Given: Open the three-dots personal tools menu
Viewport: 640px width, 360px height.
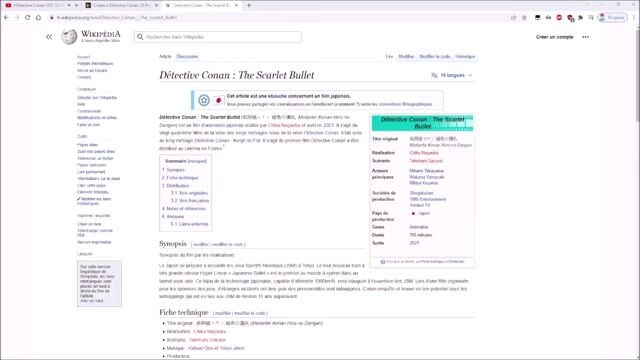Looking at the screenshot, I should click(585, 37).
